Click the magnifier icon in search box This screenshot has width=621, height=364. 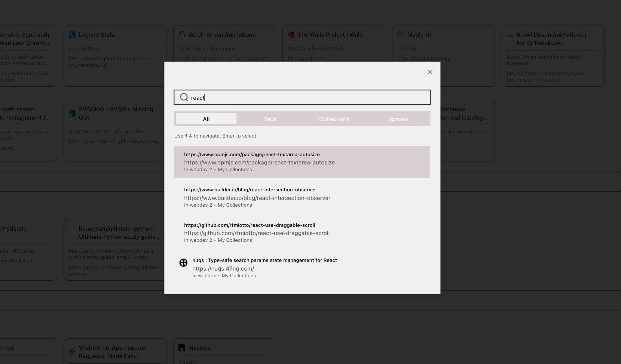184,98
